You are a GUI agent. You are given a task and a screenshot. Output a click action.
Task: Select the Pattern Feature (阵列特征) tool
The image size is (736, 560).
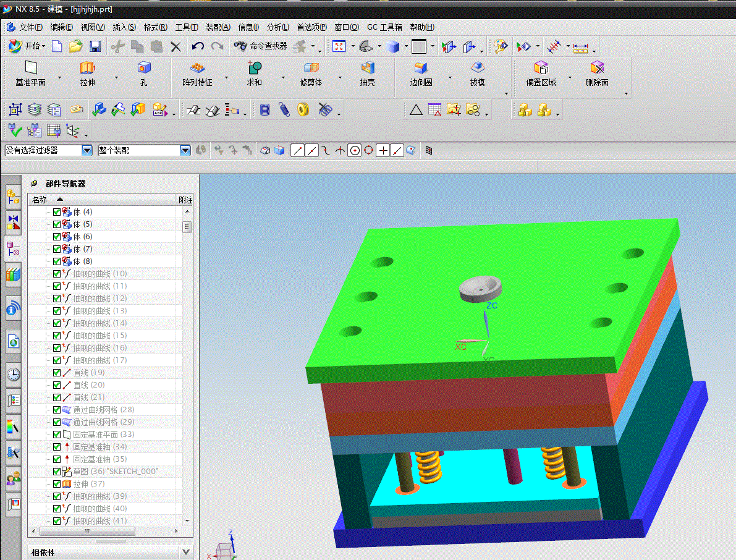point(197,74)
